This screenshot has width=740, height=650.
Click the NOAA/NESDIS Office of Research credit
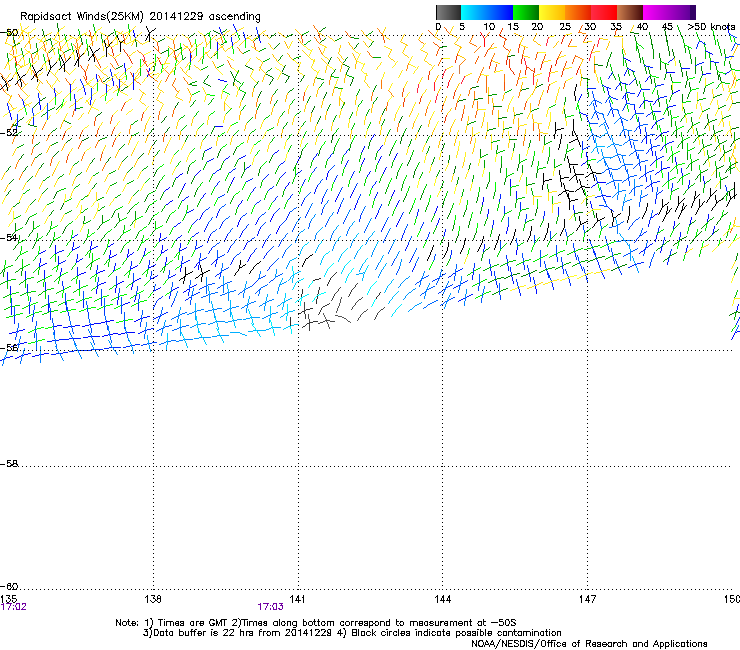(589, 644)
